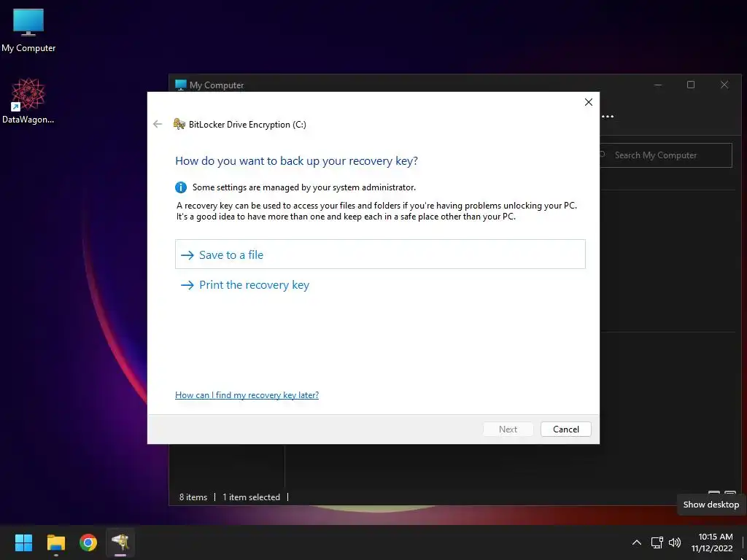Choose Save to a file option
Viewport: 747px width, 560px height.
coord(380,254)
